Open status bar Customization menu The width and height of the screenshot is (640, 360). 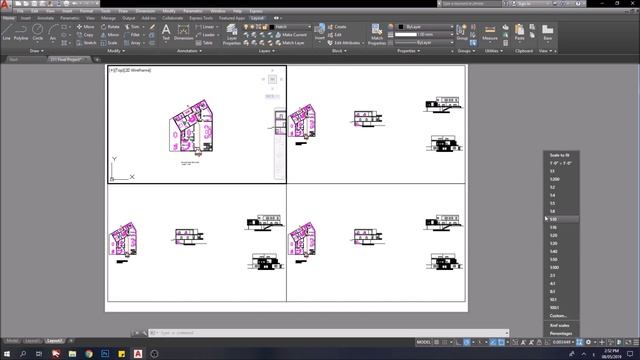point(636,342)
